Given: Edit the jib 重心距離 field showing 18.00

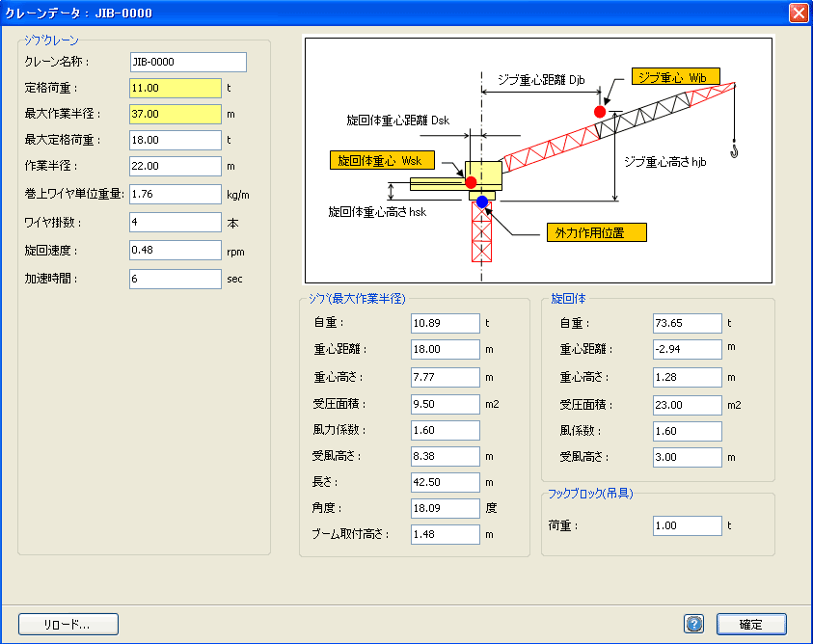Looking at the screenshot, I should (446, 349).
